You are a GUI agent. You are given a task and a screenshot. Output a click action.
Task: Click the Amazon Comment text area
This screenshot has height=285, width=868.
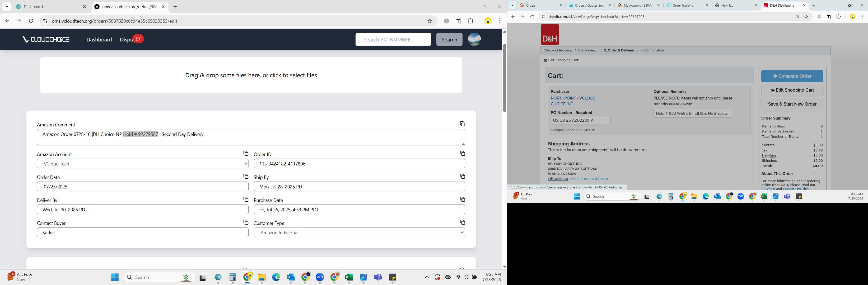tap(251, 137)
